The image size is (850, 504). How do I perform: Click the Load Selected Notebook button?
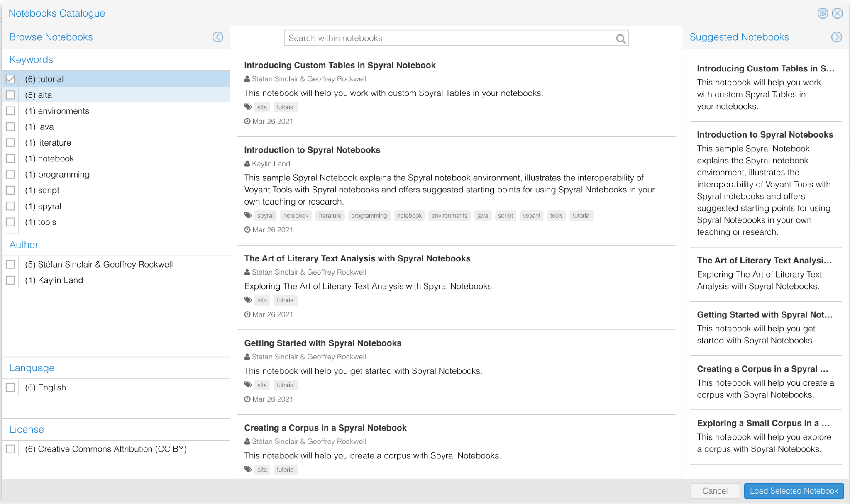click(794, 491)
